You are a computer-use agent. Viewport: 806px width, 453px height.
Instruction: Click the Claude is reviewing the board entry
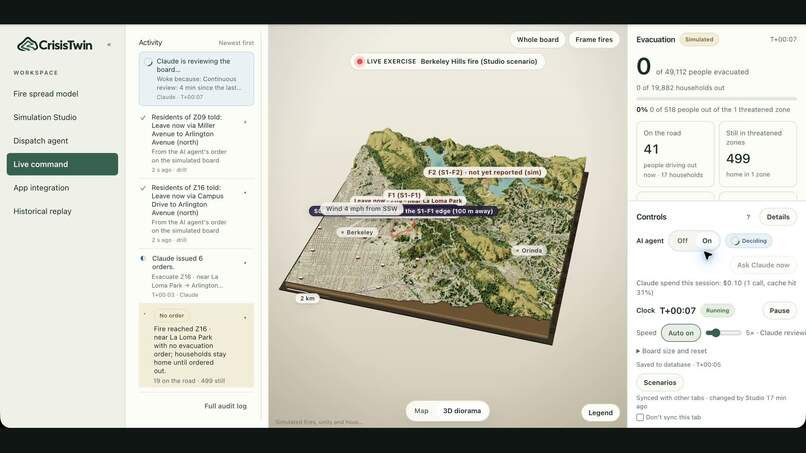pos(196,79)
